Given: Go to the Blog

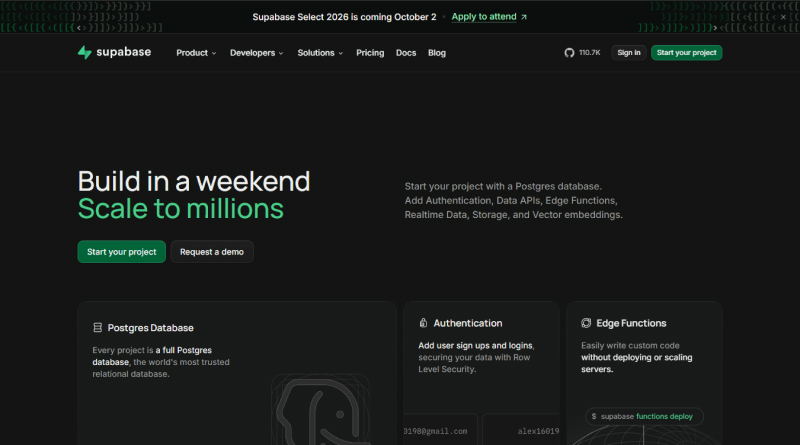Looking at the screenshot, I should click(x=437, y=53).
